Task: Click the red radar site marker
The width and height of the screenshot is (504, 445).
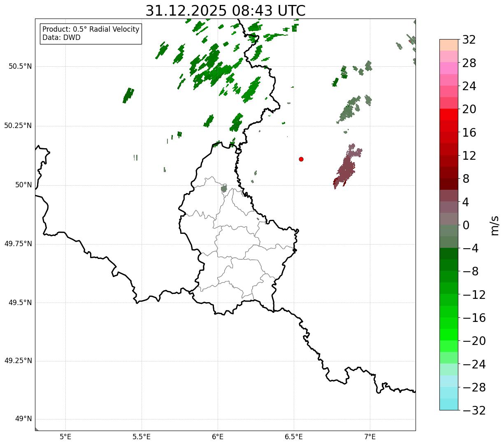Action: click(301, 159)
